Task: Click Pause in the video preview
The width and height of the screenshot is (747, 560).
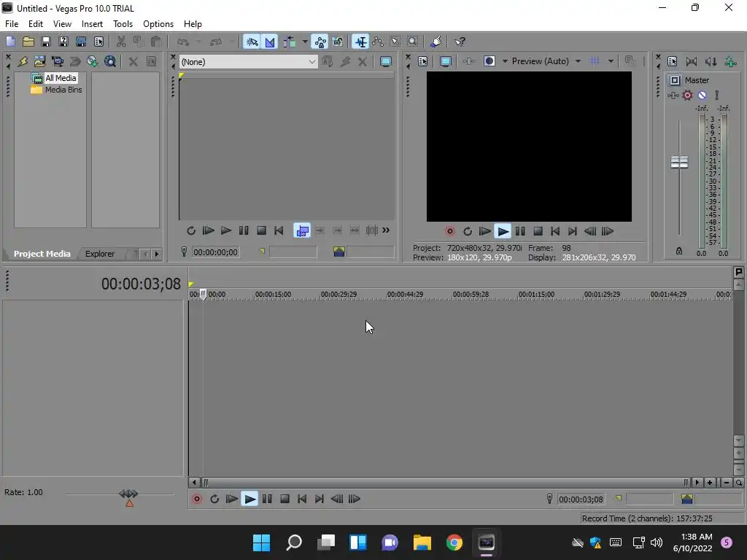Action: (x=520, y=231)
